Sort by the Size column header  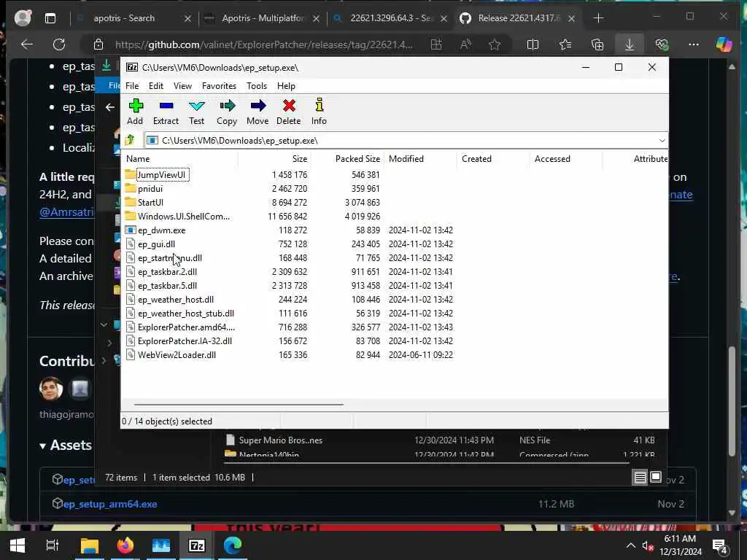click(x=274, y=158)
